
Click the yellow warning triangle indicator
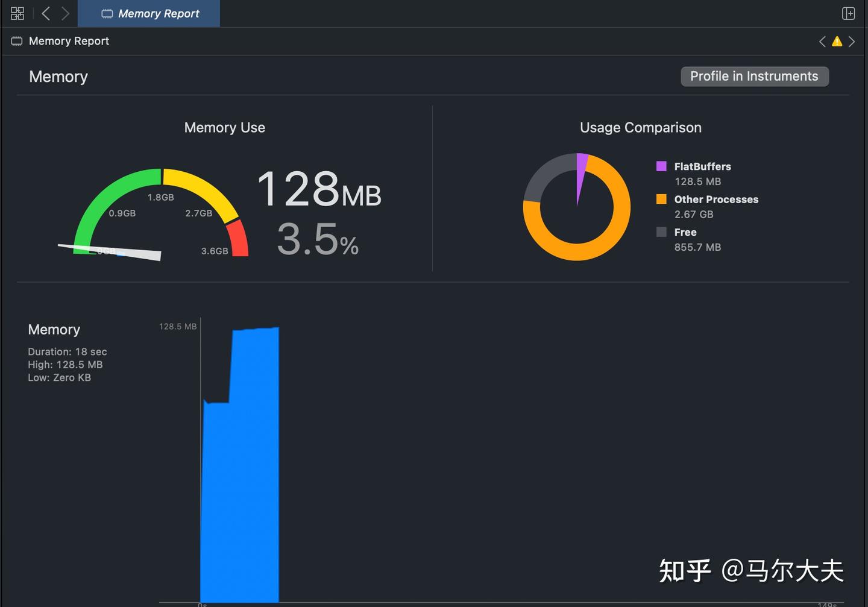coord(837,41)
